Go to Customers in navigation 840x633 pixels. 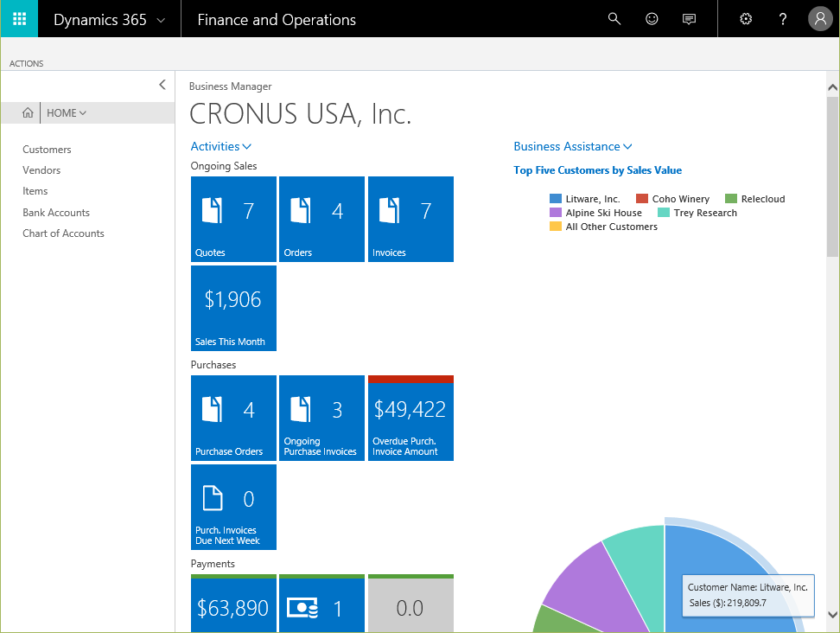click(47, 150)
